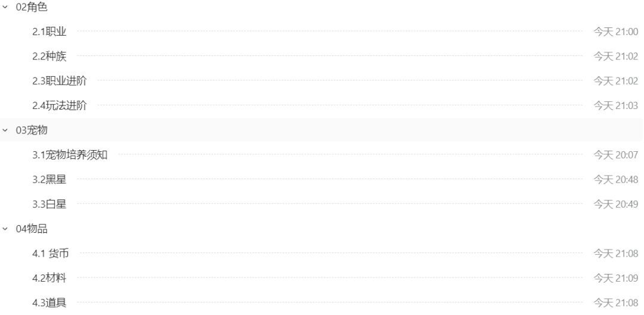This screenshot has width=644, height=315.
Task: Click the 02角色 group title
Action: point(32,7)
